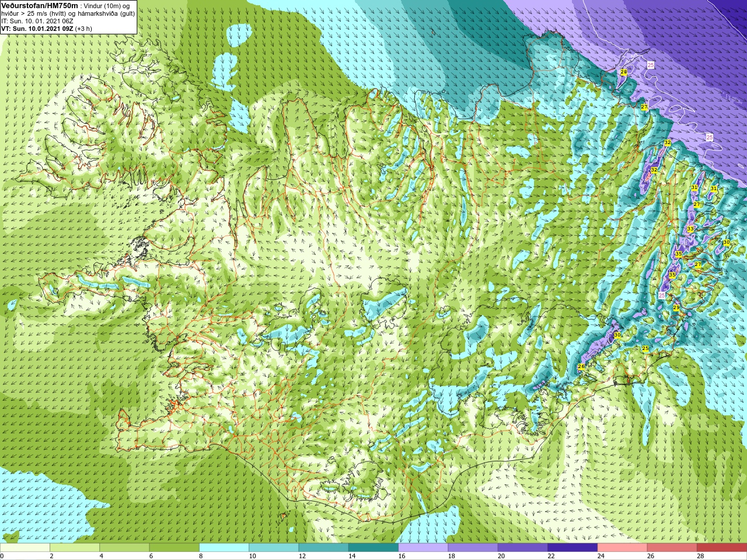Select legend tick label 12

pyautogui.click(x=302, y=556)
